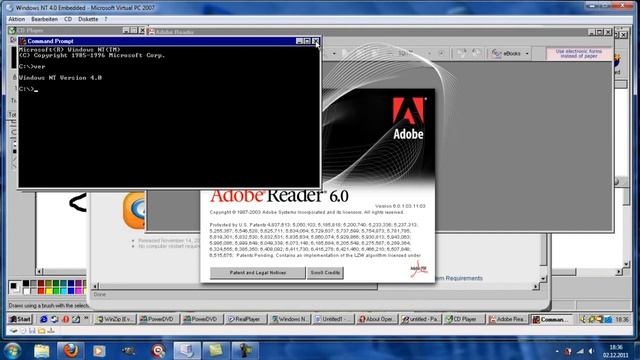Select red color in Paint palette
The image size is (640, 360).
tap(41, 291)
